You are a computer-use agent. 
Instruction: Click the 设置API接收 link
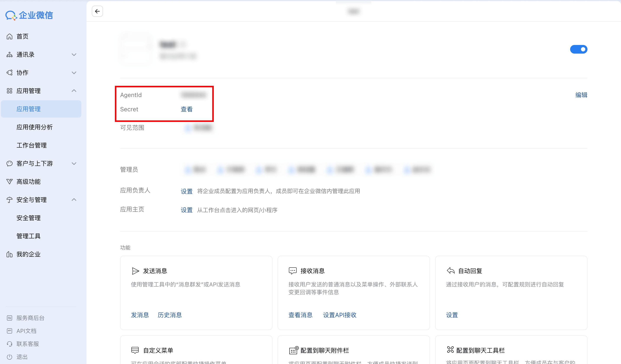(340, 315)
